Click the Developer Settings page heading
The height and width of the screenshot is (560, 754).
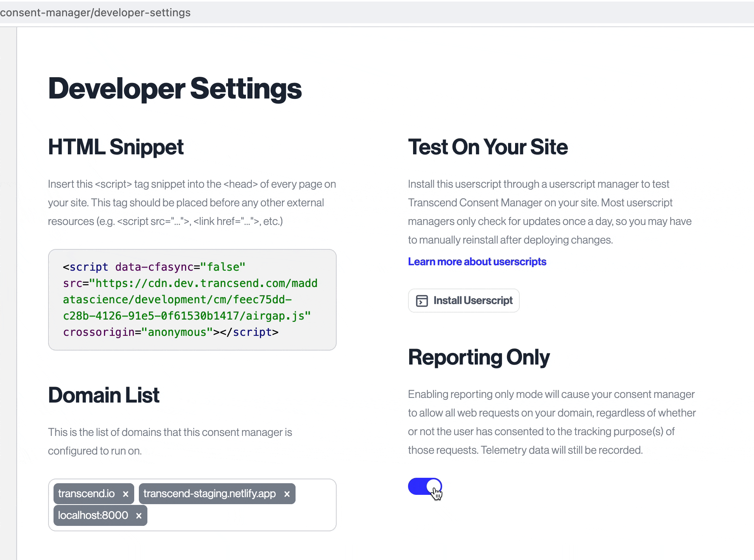point(175,88)
